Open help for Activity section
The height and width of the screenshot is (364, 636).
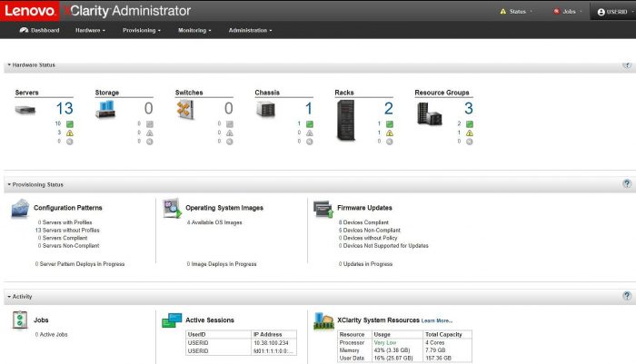[x=627, y=296]
